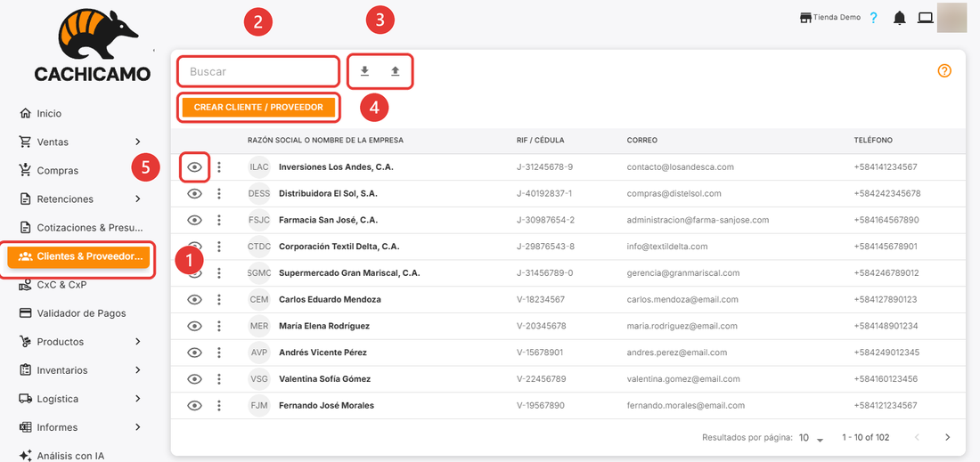Open the orange help circle icon
Image resolution: width=980 pixels, height=462 pixels.
point(944,71)
